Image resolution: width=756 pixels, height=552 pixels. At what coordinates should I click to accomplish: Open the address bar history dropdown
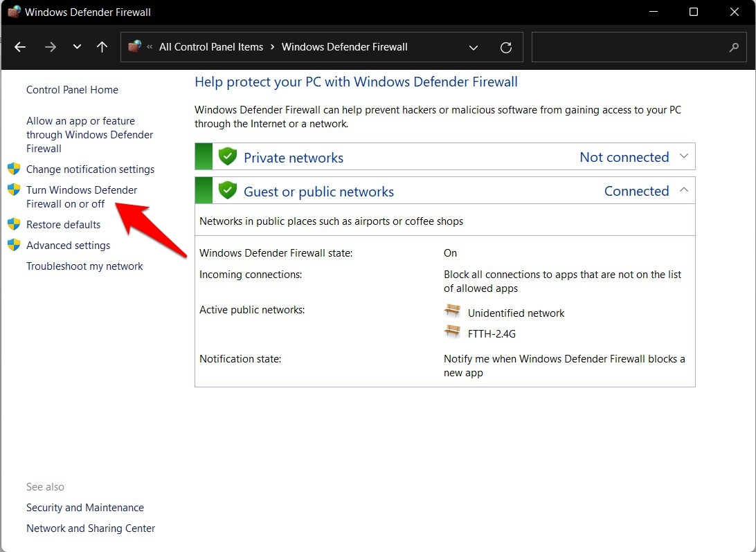coord(474,47)
